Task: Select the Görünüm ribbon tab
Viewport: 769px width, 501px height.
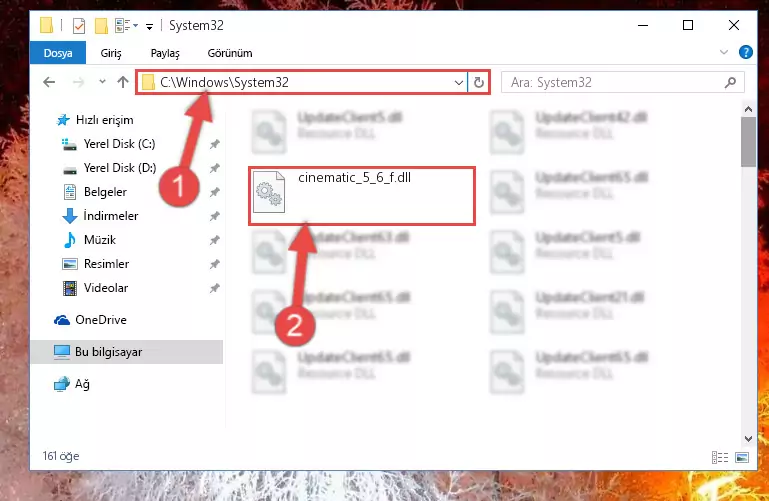Action: coord(230,53)
